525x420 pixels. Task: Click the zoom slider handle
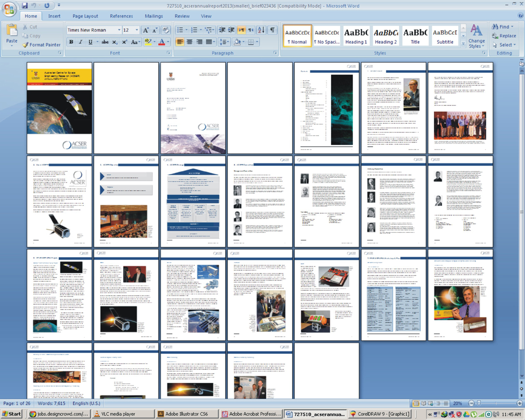(x=479, y=403)
